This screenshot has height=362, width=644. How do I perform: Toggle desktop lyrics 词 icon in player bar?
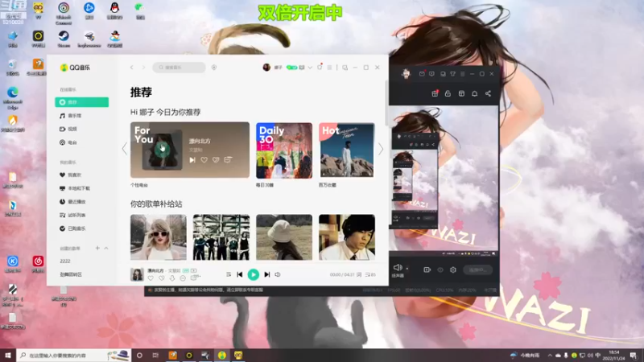point(359,274)
